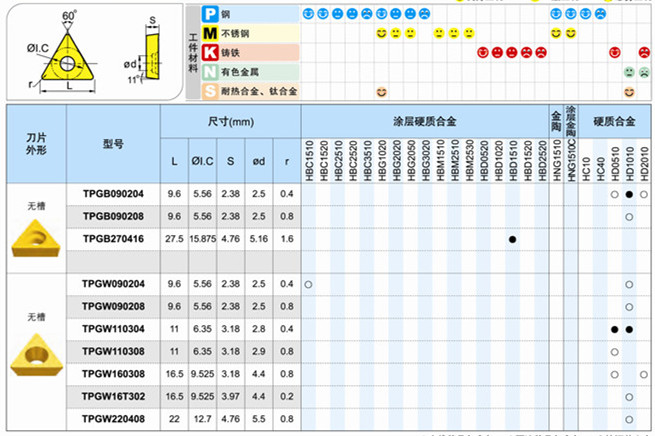The width and height of the screenshot is (655, 436).
Task: Click the blue P steel material icon
Action: point(209,15)
